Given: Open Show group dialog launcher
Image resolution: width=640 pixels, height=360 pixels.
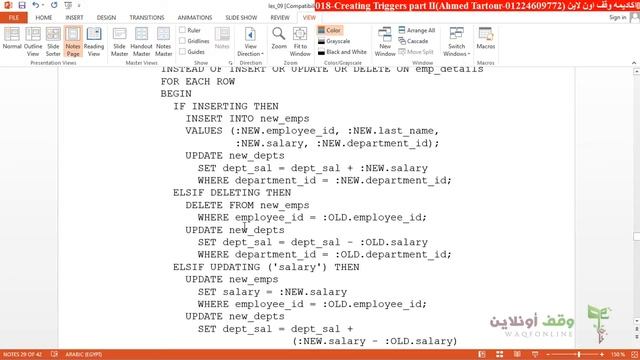Looking at the screenshot, I should (x=231, y=63).
